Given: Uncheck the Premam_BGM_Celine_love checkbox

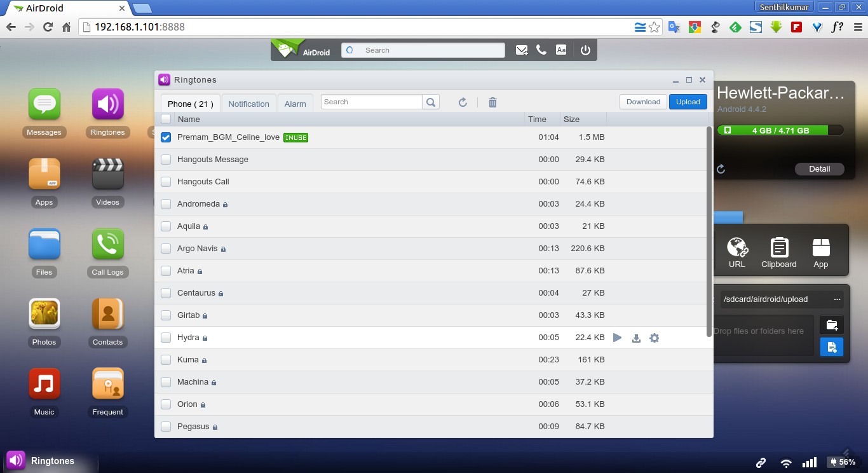Looking at the screenshot, I should tap(166, 137).
